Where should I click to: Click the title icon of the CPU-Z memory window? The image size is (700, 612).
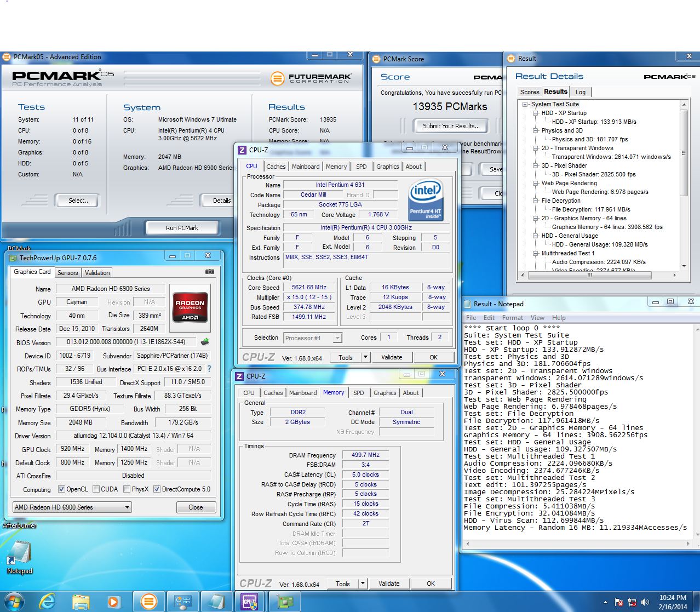(x=239, y=376)
